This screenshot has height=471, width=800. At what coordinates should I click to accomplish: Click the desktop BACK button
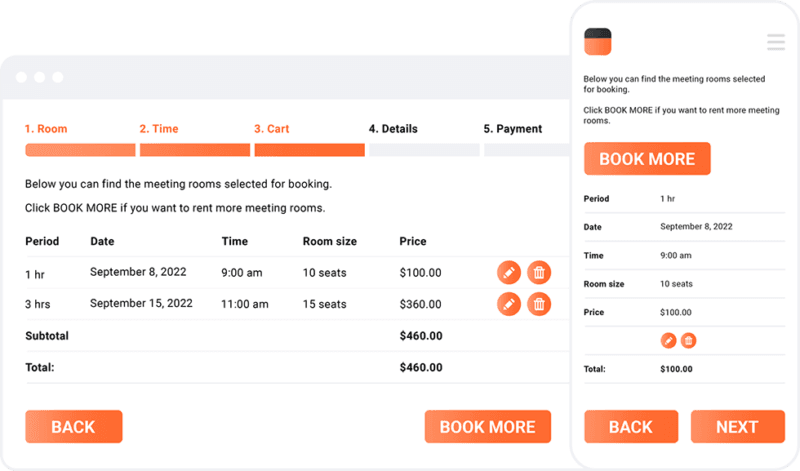[74, 427]
